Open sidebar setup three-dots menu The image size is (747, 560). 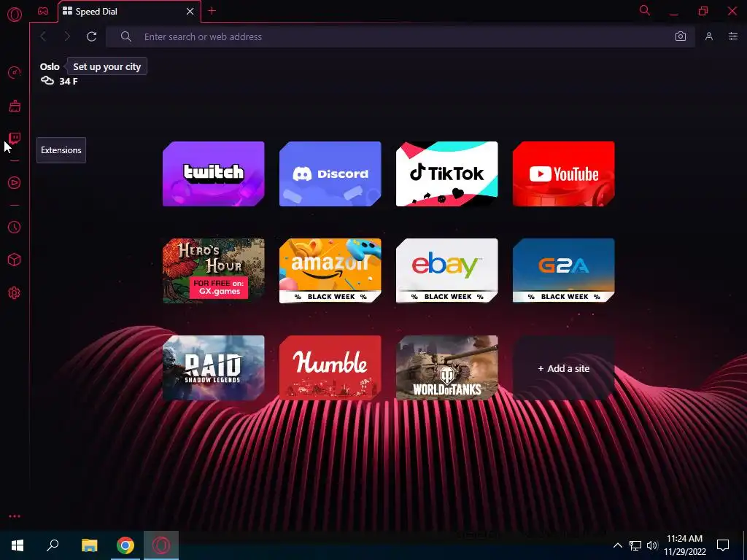pyautogui.click(x=15, y=516)
